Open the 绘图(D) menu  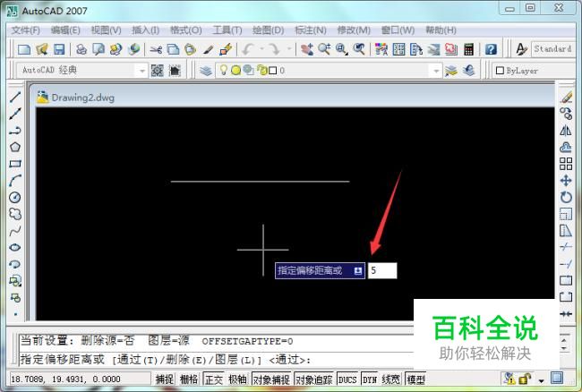[x=268, y=30]
